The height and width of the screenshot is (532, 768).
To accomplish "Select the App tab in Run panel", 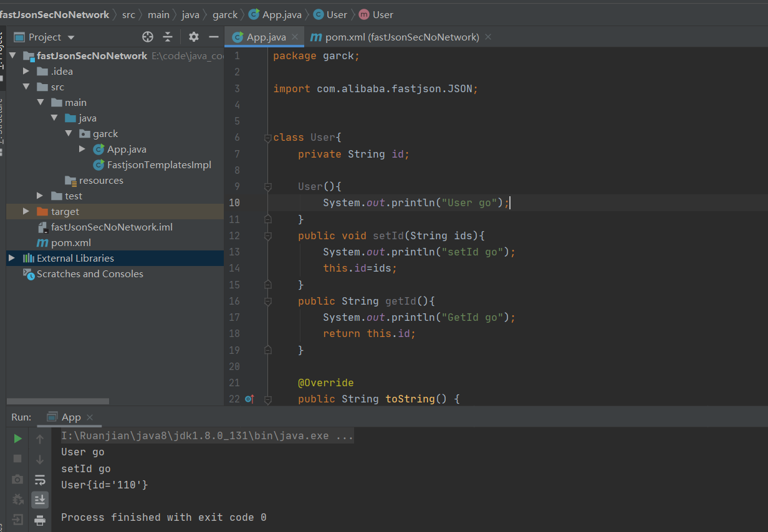I will click(70, 417).
